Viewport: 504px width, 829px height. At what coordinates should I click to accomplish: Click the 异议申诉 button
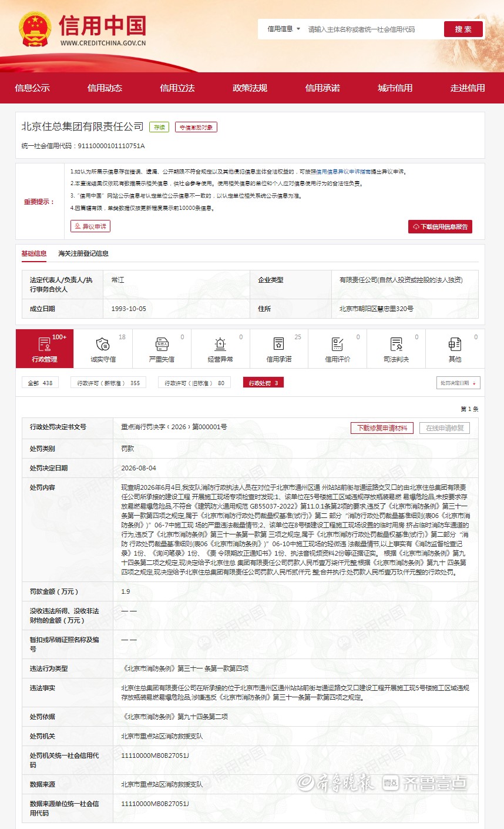pyautogui.click(x=90, y=226)
